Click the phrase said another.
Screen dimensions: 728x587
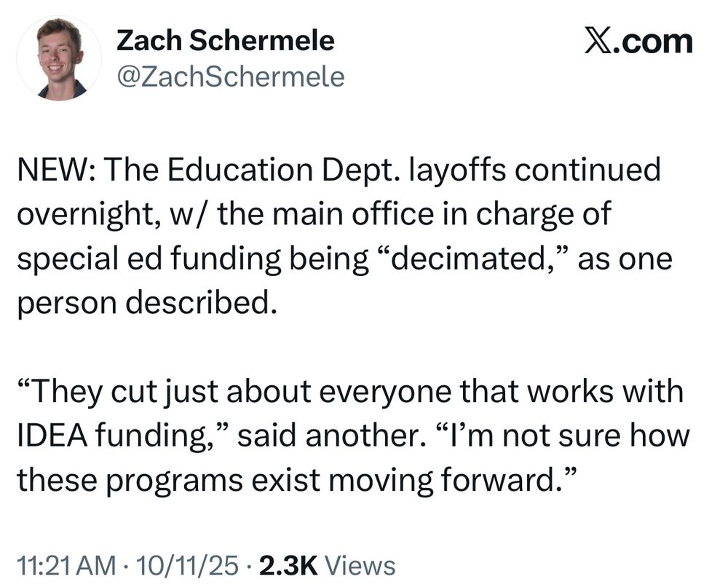pos(331,436)
